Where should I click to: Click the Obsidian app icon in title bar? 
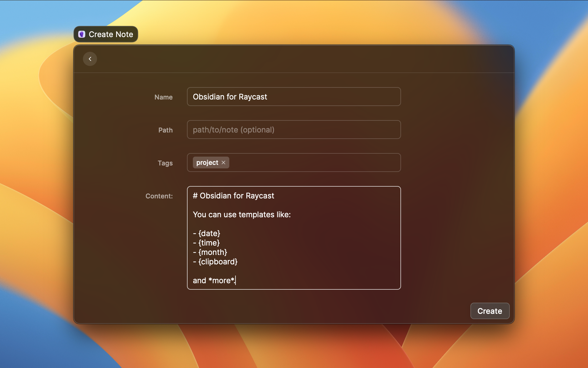(x=82, y=34)
